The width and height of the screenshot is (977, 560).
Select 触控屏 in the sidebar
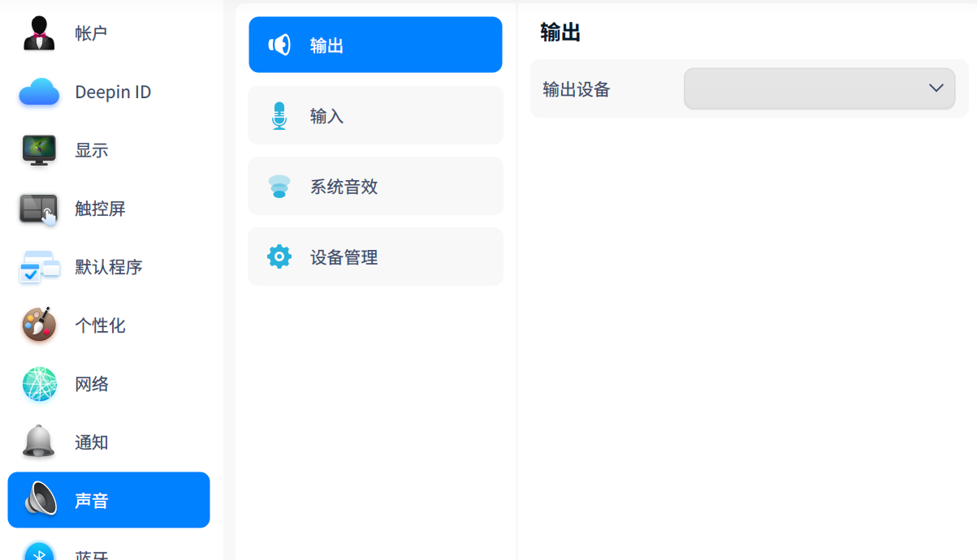pyautogui.click(x=109, y=209)
